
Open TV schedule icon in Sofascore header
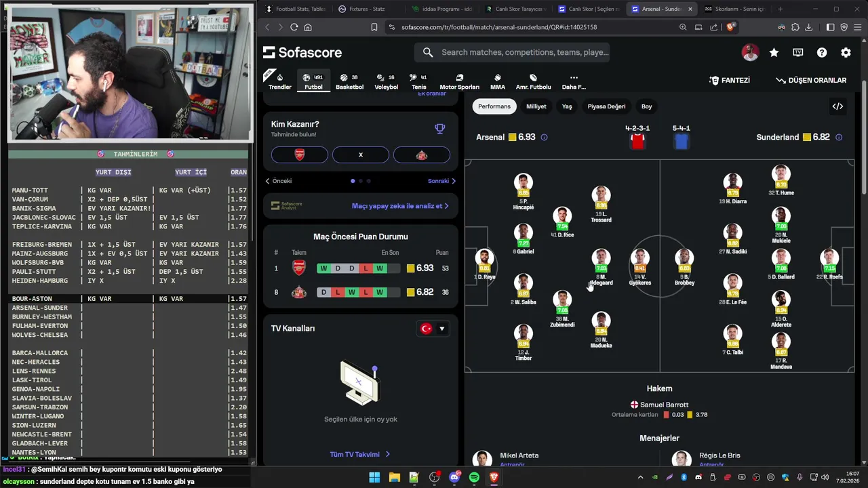[798, 52]
